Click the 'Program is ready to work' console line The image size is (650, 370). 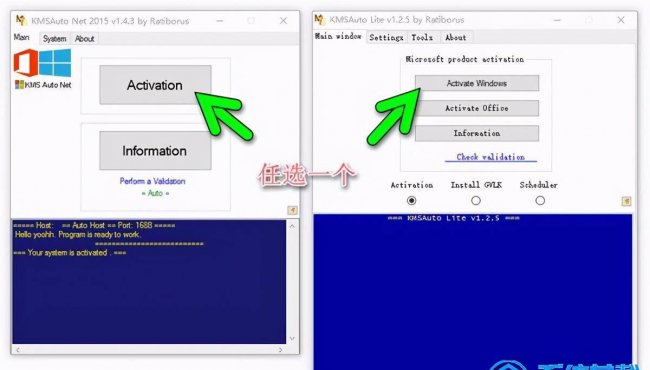pos(78,235)
